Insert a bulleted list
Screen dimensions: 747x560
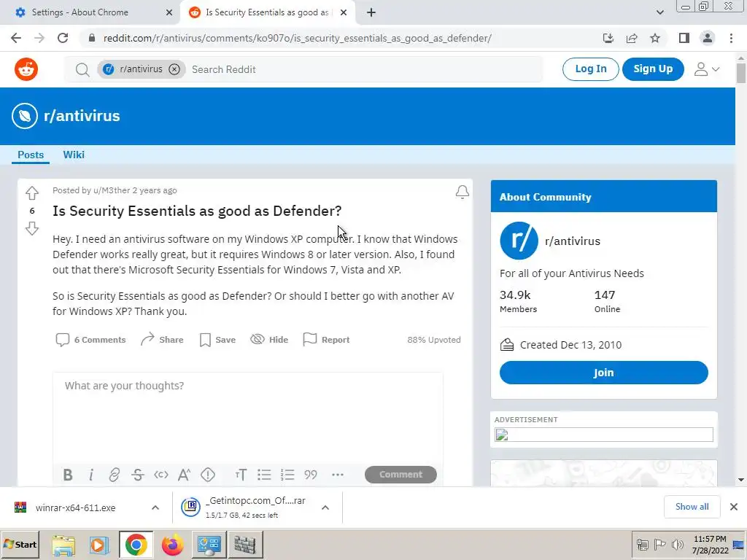click(264, 475)
